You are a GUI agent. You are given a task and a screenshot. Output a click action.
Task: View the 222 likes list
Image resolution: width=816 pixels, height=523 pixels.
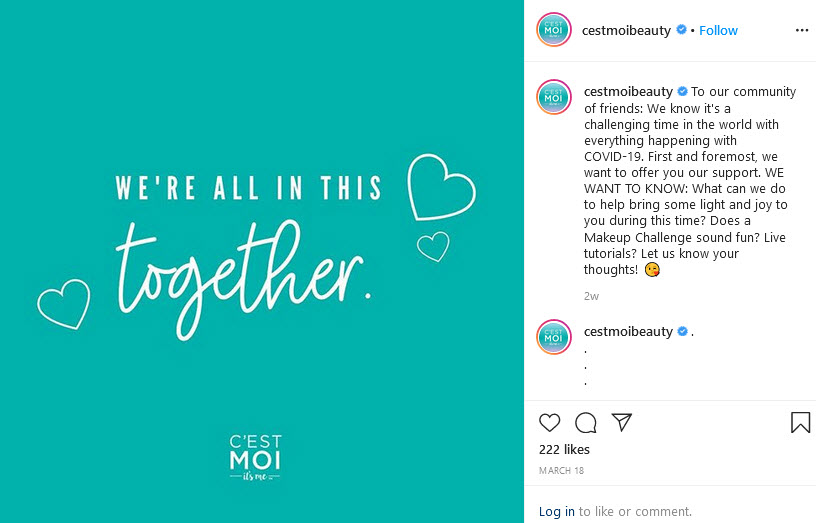(564, 450)
